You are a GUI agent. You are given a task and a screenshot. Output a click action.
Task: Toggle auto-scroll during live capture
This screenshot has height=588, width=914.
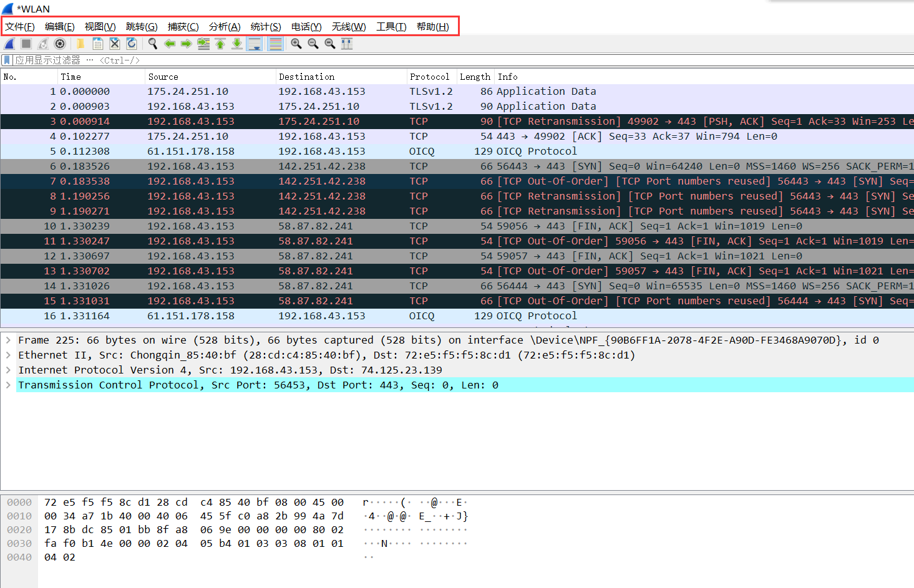coord(255,44)
